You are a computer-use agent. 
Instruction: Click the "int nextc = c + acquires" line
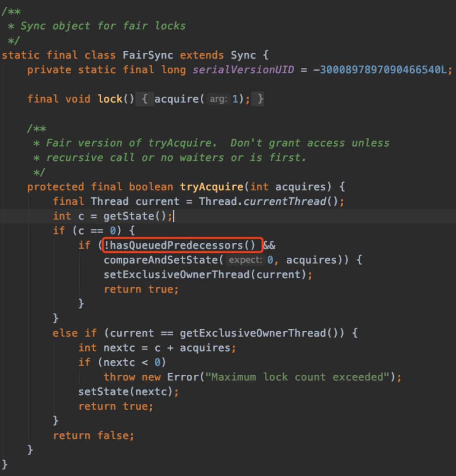(157, 348)
